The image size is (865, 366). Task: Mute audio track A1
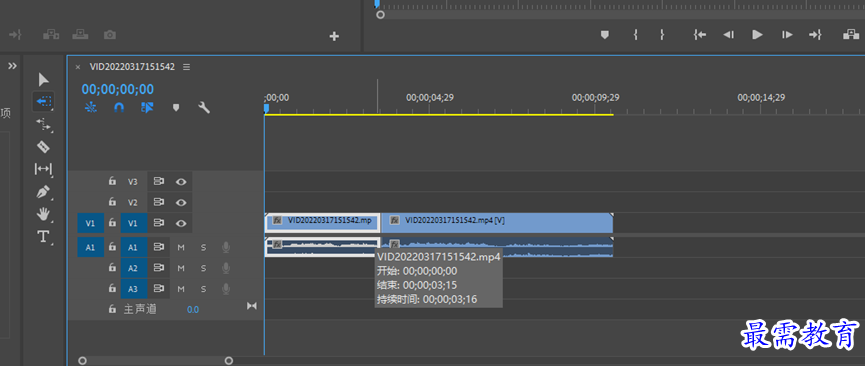coord(181,247)
